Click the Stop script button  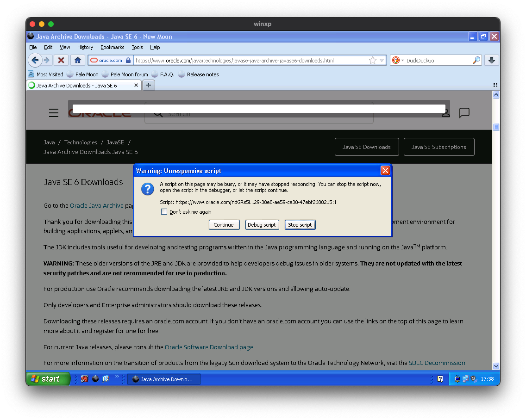click(300, 225)
